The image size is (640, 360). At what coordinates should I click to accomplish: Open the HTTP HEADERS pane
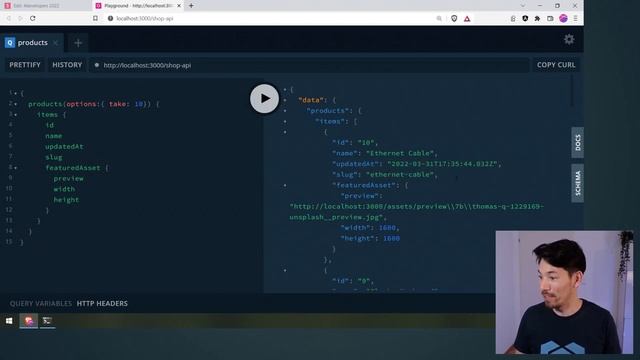[x=102, y=304]
